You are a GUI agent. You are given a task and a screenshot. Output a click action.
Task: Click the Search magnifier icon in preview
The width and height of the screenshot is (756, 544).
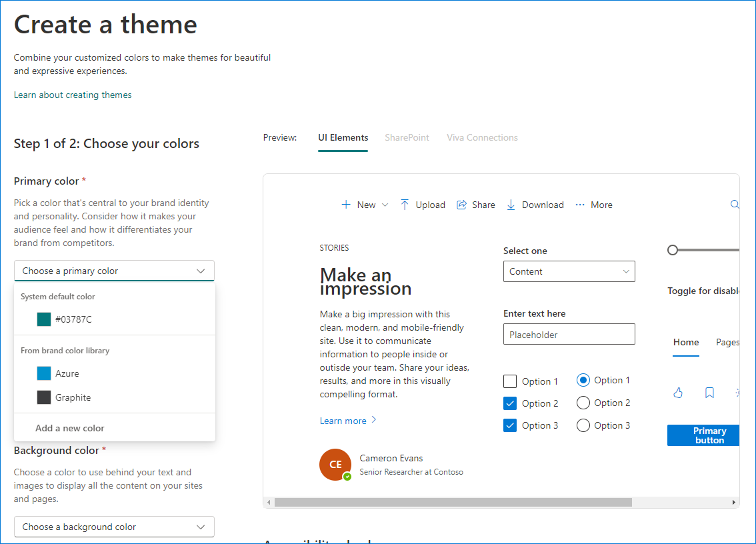(734, 205)
